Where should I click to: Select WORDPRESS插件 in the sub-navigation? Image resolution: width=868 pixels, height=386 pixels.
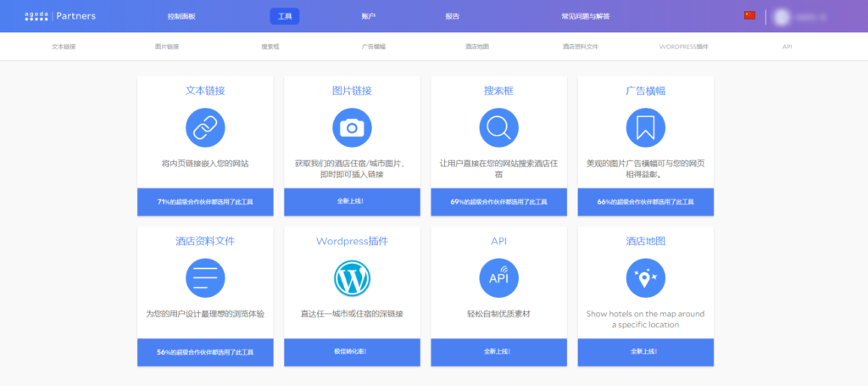(683, 47)
